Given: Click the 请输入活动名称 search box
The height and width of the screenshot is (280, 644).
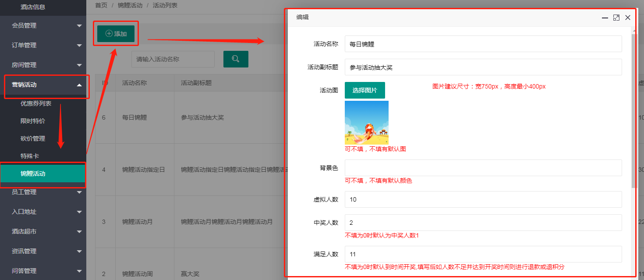Looking at the screenshot, I should [x=173, y=59].
